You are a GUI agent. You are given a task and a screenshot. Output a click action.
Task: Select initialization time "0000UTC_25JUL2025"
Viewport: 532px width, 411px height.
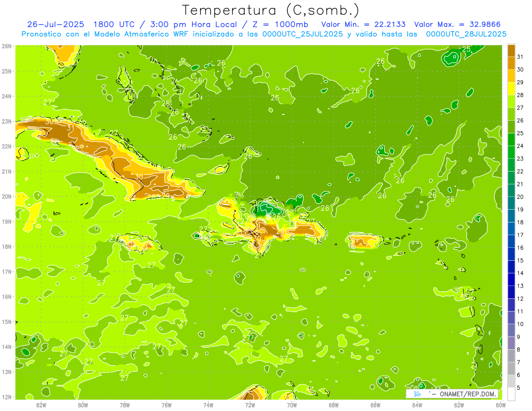tap(302, 34)
